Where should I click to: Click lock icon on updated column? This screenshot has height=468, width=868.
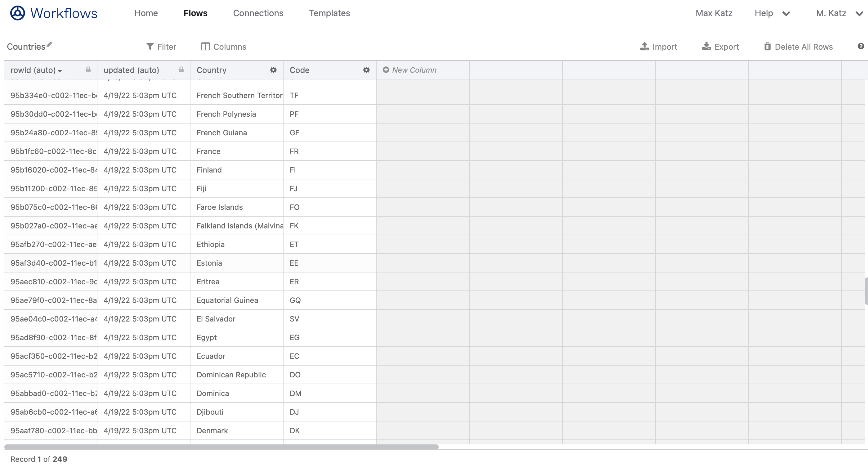181,70
